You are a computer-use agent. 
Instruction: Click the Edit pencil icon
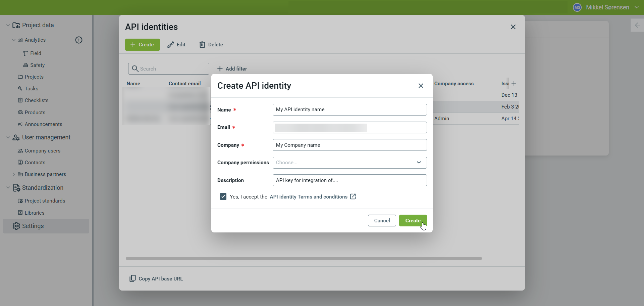coord(171,45)
